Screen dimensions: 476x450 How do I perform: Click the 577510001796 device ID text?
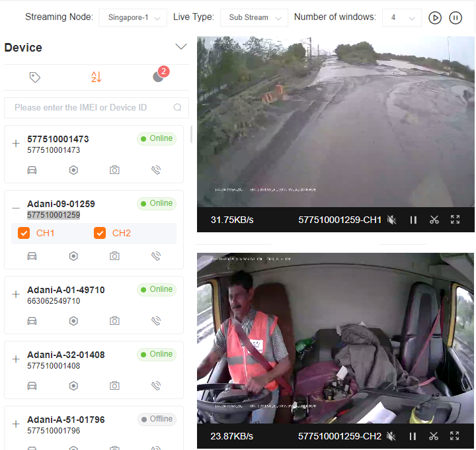(54, 431)
